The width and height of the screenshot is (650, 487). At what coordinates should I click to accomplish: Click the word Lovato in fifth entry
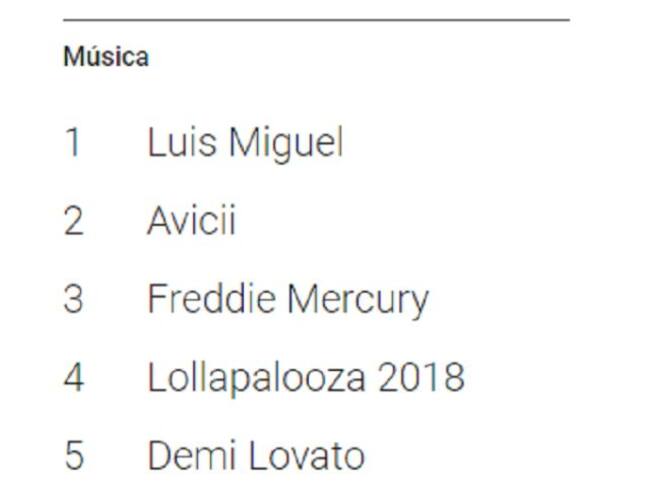pos(306,456)
